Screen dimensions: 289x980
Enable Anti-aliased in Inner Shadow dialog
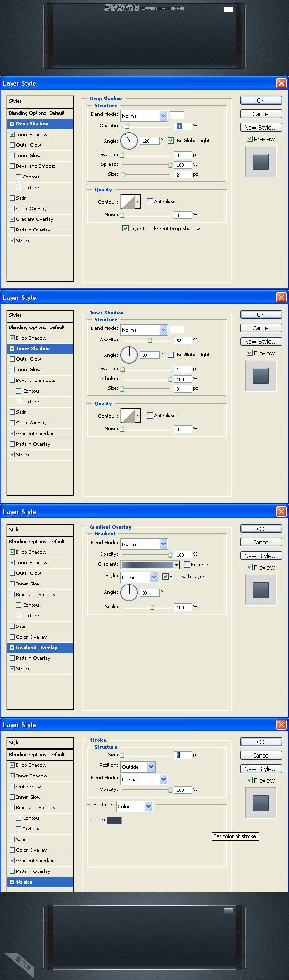tap(150, 415)
